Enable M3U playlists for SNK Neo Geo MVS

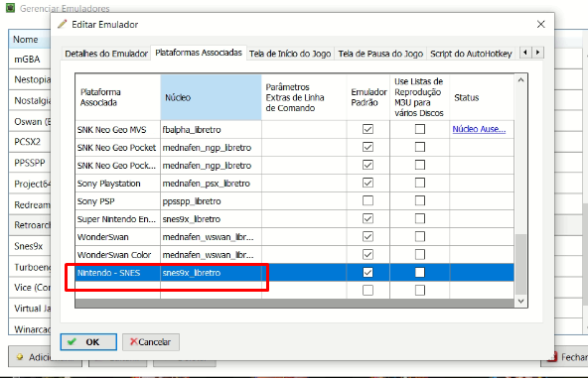(x=419, y=129)
